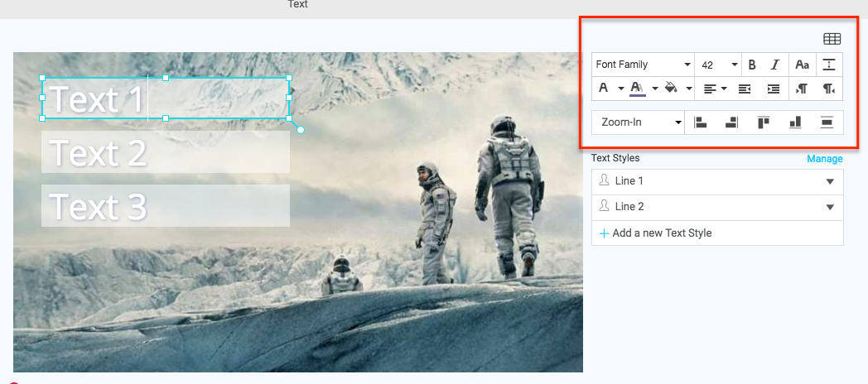Select the Text 2 layer

pos(166,151)
